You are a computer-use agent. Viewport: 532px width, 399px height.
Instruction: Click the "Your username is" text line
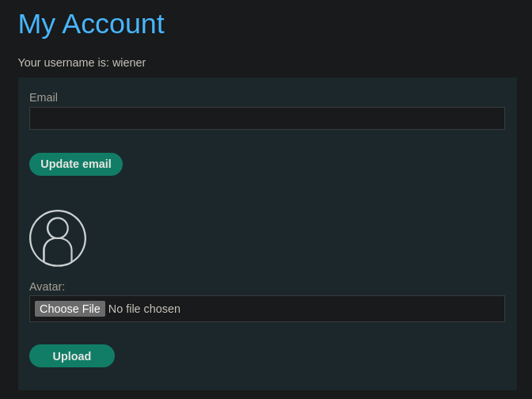[x=82, y=63]
